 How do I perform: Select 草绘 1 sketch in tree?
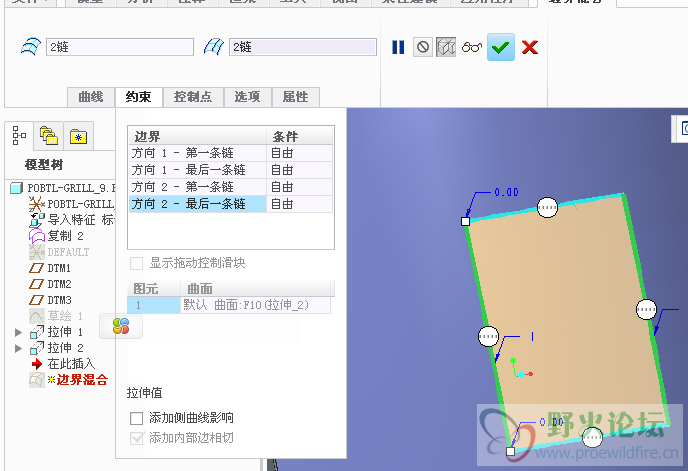56,316
